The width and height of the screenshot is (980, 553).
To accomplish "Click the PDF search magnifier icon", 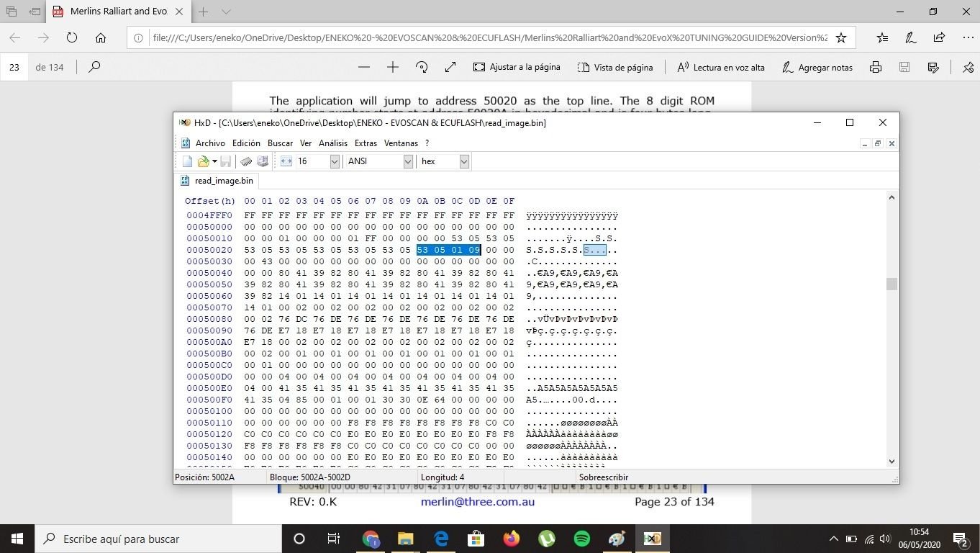I will [94, 67].
